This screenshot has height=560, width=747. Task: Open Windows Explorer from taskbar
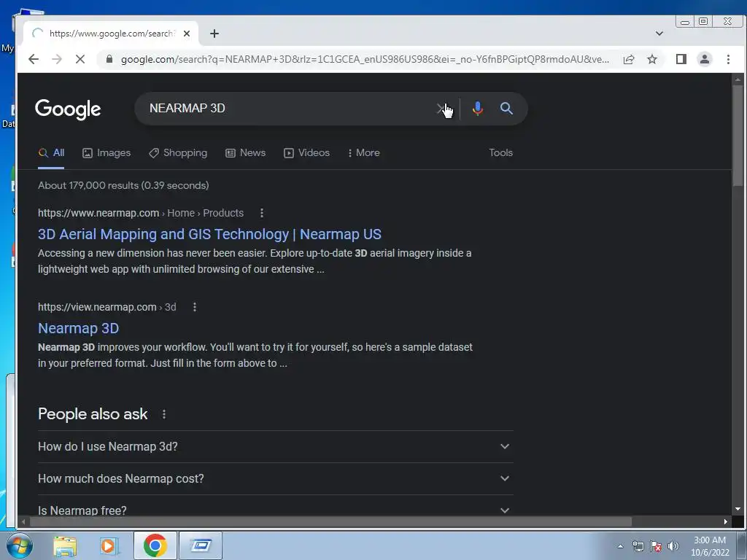click(x=65, y=545)
